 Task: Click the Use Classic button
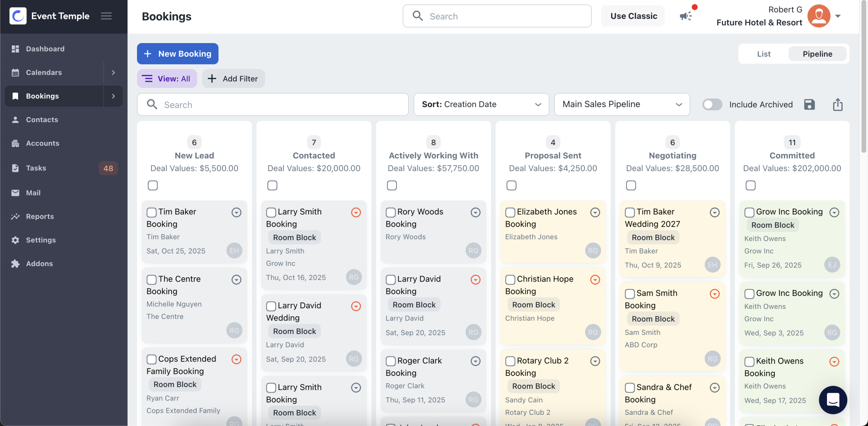pos(633,16)
